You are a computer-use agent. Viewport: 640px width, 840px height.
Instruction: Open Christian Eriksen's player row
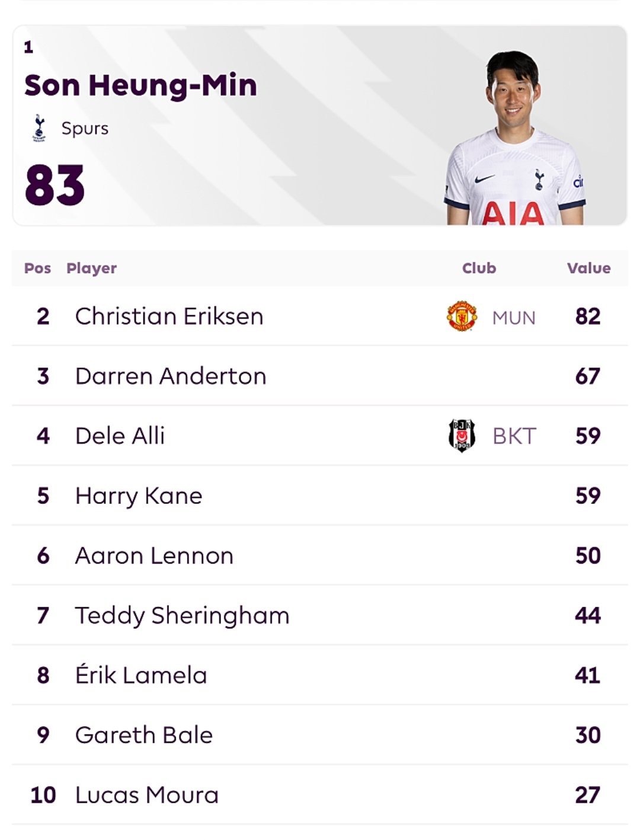tap(320, 316)
